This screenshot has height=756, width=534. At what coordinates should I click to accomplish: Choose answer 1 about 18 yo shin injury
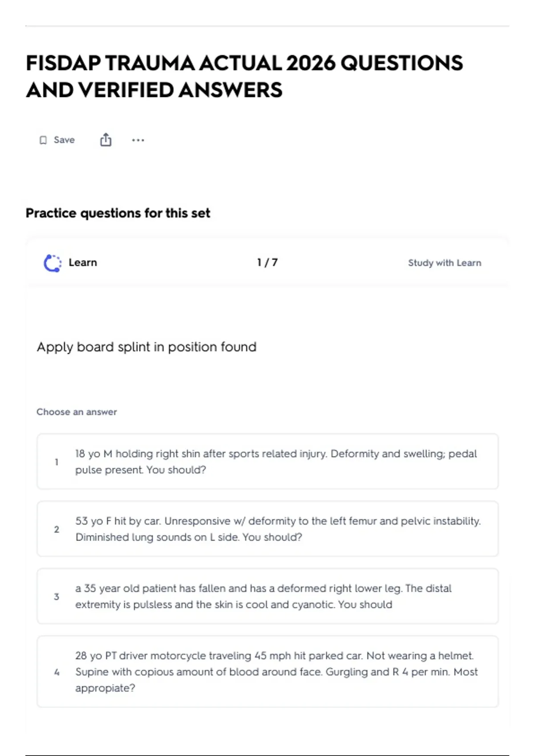click(267, 462)
